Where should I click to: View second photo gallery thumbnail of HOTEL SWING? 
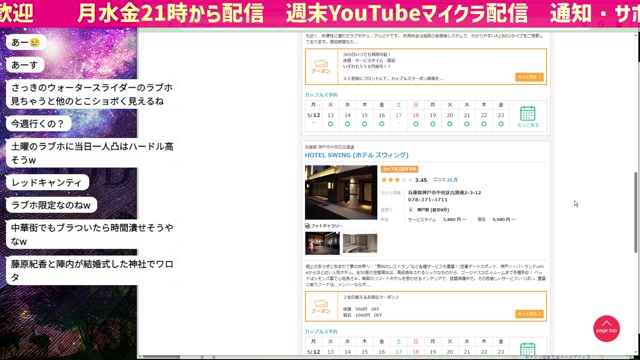coord(360,243)
